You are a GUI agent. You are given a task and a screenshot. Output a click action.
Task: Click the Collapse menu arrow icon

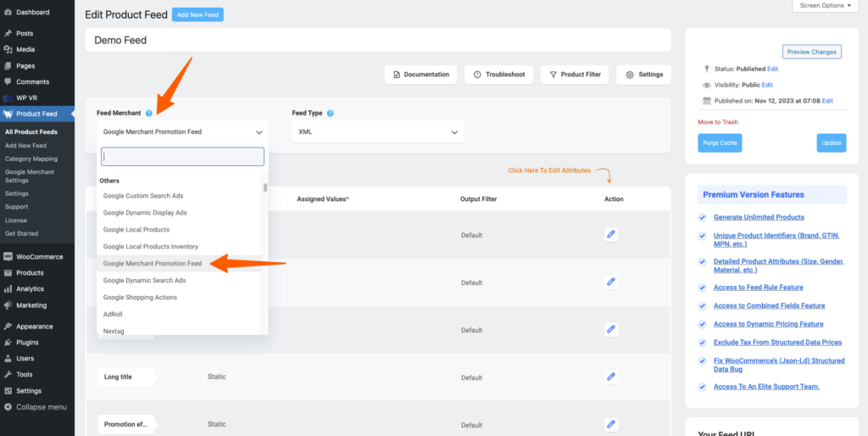click(x=8, y=407)
